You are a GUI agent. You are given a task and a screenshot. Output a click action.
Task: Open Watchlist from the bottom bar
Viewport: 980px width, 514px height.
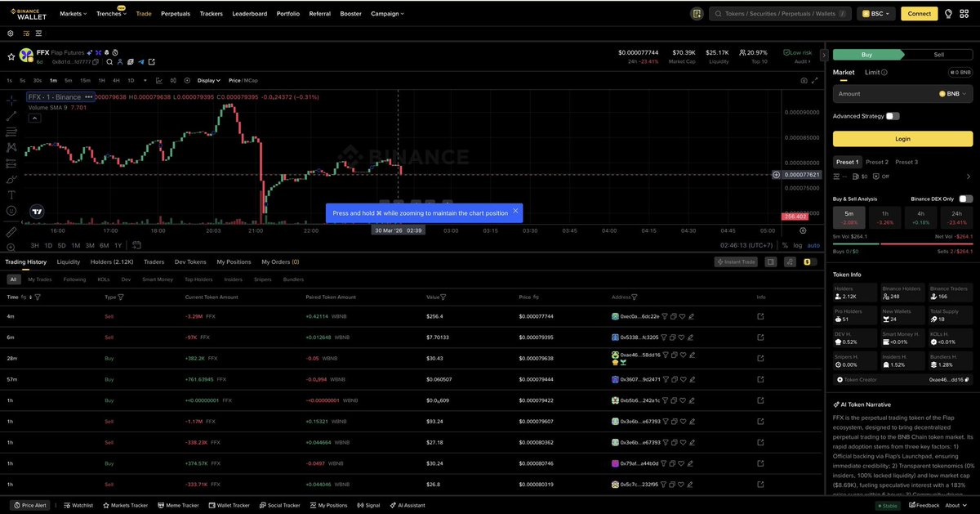[x=78, y=505]
